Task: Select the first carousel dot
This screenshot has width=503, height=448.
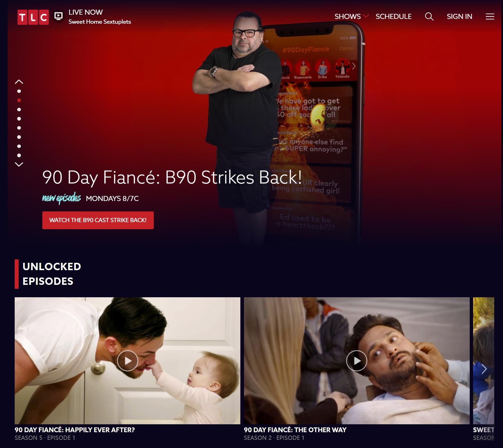Action: click(19, 91)
